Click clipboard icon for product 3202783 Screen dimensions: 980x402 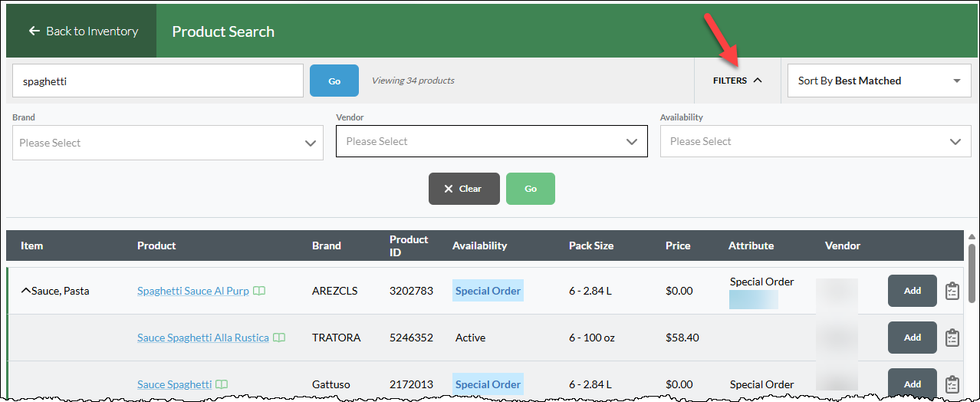click(952, 291)
